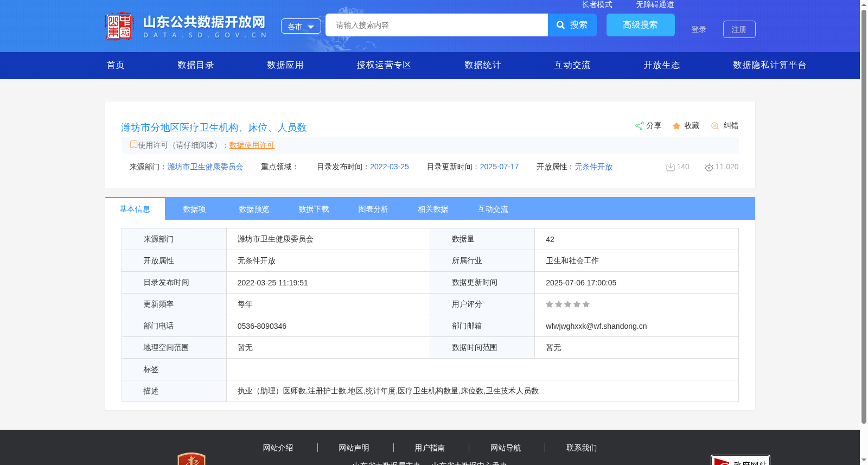This screenshot has width=868, height=465.
Task: Open the 各市 city dropdown
Action: pos(301,26)
